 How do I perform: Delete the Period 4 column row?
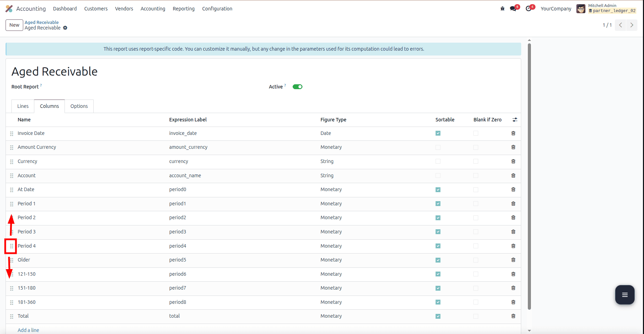pyautogui.click(x=513, y=246)
